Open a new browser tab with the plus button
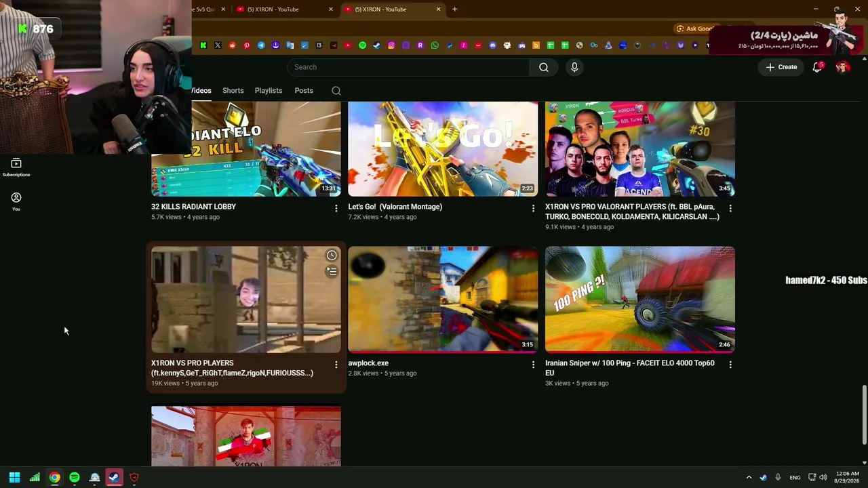The width and height of the screenshot is (868, 488). coord(454,9)
